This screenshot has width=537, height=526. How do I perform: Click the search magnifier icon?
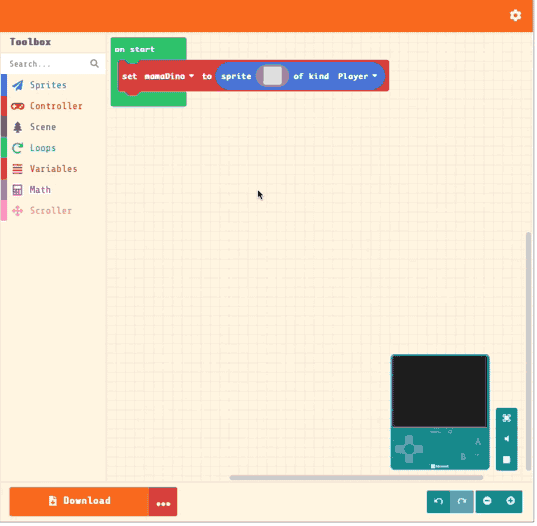pyautogui.click(x=94, y=63)
